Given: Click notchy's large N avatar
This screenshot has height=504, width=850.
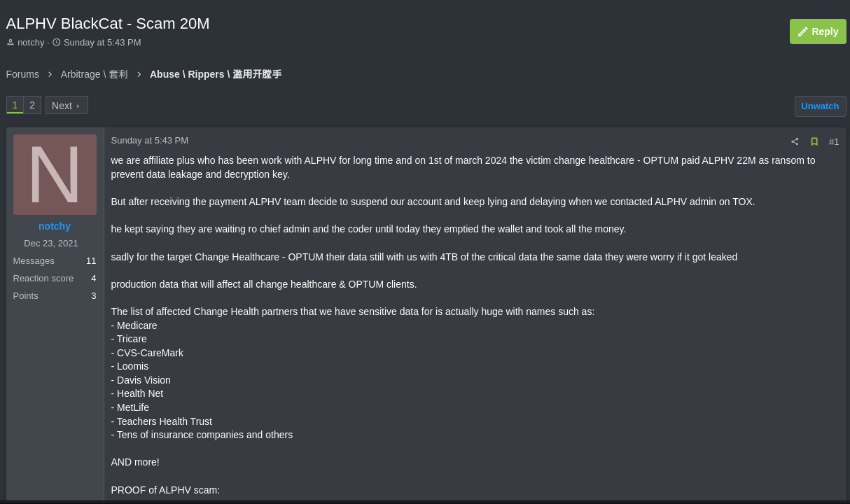Looking at the screenshot, I should 55,174.
